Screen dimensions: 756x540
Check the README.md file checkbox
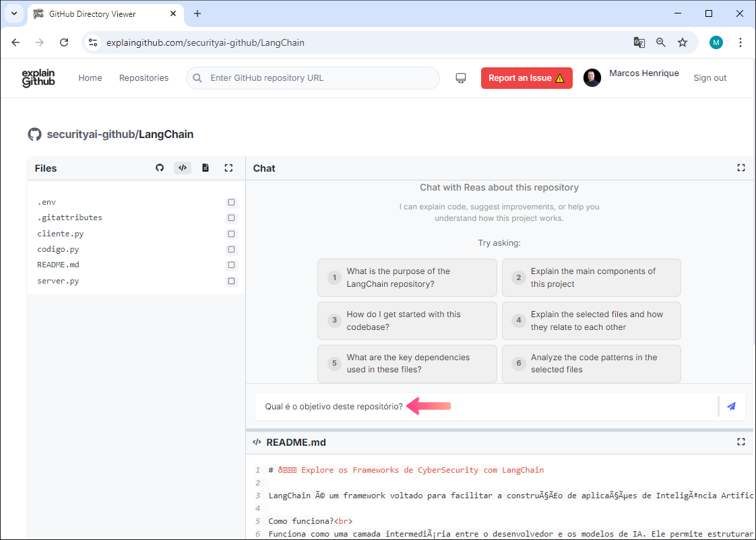pyautogui.click(x=231, y=265)
